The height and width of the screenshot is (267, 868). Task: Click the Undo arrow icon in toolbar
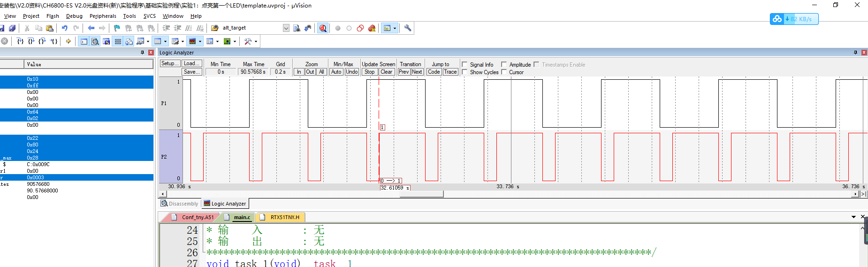click(x=64, y=28)
